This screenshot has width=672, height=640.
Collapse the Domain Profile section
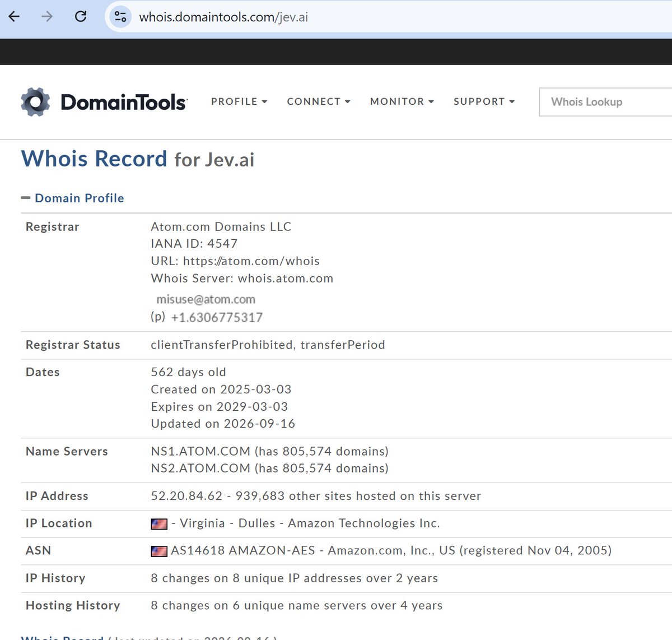(x=25, y=198)
